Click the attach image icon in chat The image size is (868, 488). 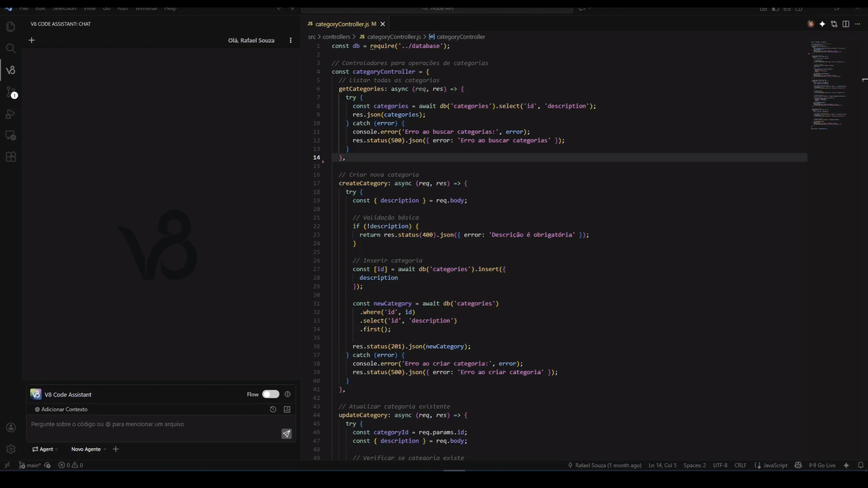pos(287,409)
